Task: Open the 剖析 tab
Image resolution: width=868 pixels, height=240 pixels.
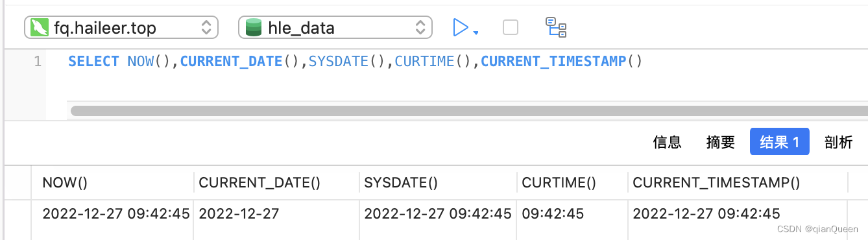Action: [x=838, y=142]
